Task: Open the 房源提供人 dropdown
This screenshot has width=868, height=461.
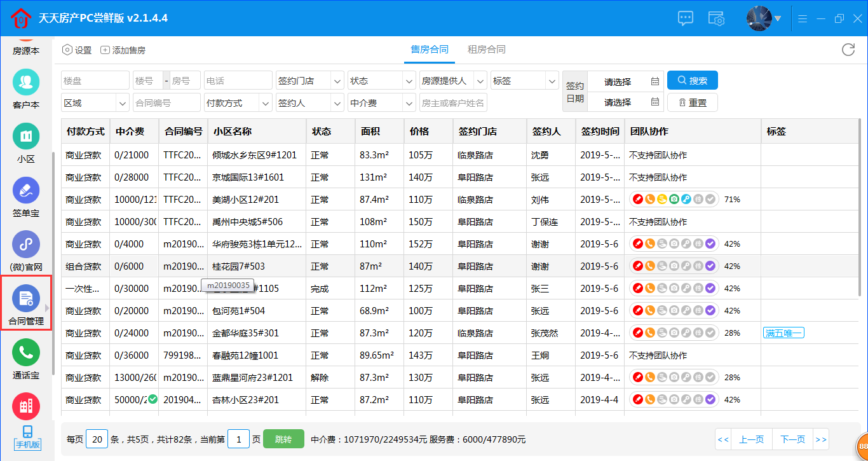Action: 453,81
